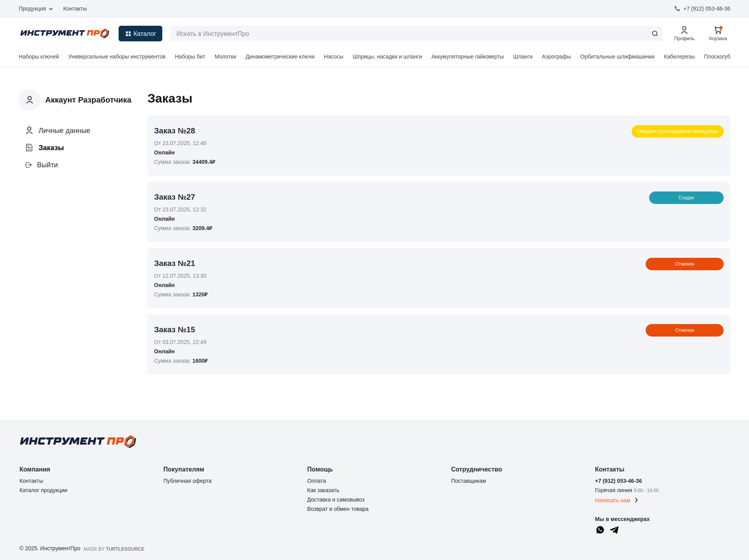Open the Поставщикам link in footer
749x560 pixels.
coord(468,481)
